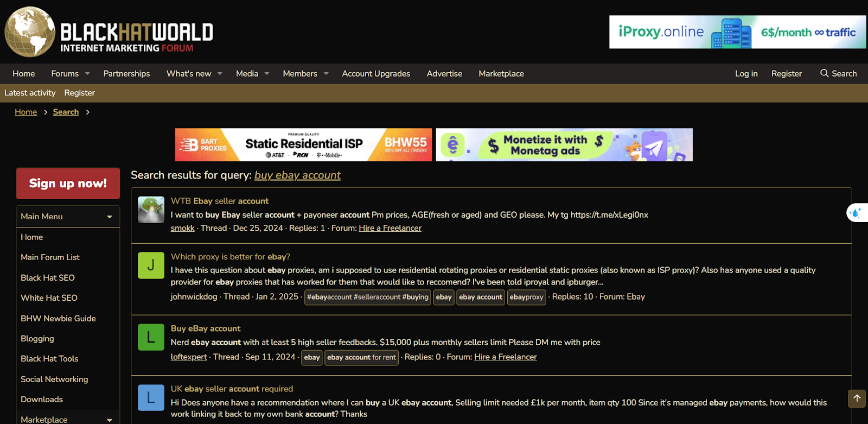Click Log in
The width and height of the screenshot is (868, 424).
click(x=746, y=73)
